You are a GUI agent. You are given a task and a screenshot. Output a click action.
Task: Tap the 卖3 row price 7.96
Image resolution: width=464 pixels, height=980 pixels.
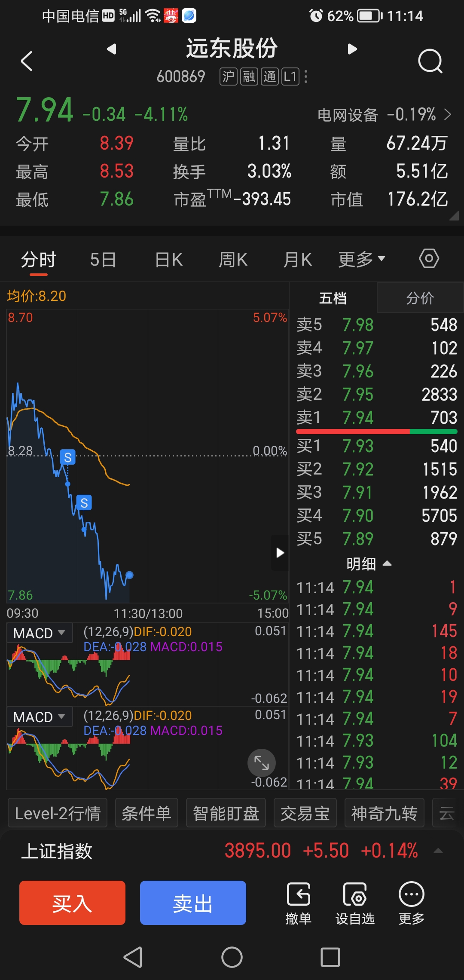(x=358, y=371)
